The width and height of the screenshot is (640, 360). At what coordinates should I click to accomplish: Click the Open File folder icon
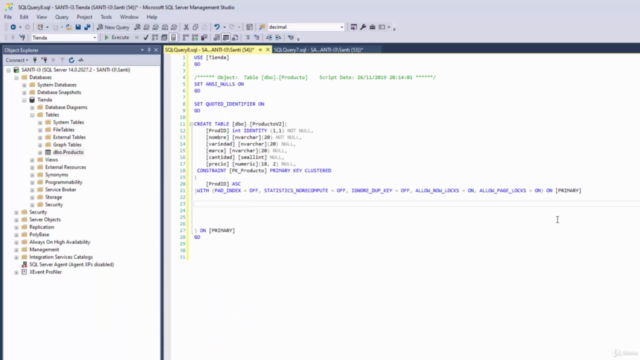69,27
